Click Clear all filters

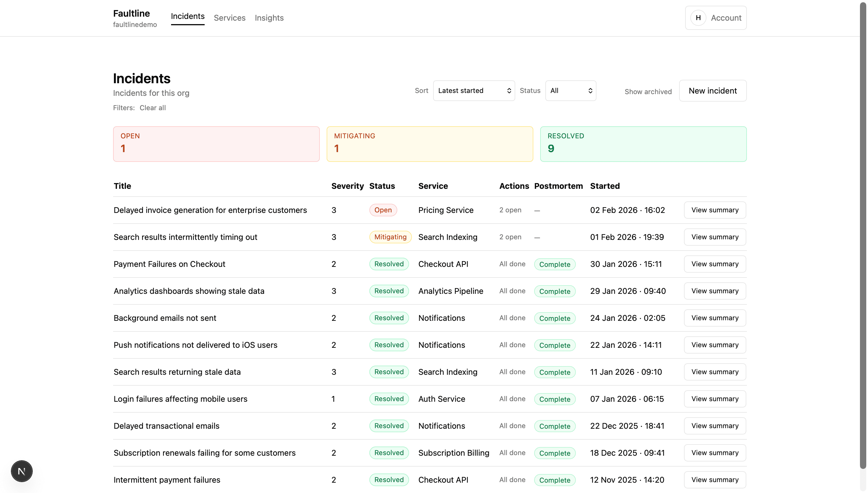153,108
